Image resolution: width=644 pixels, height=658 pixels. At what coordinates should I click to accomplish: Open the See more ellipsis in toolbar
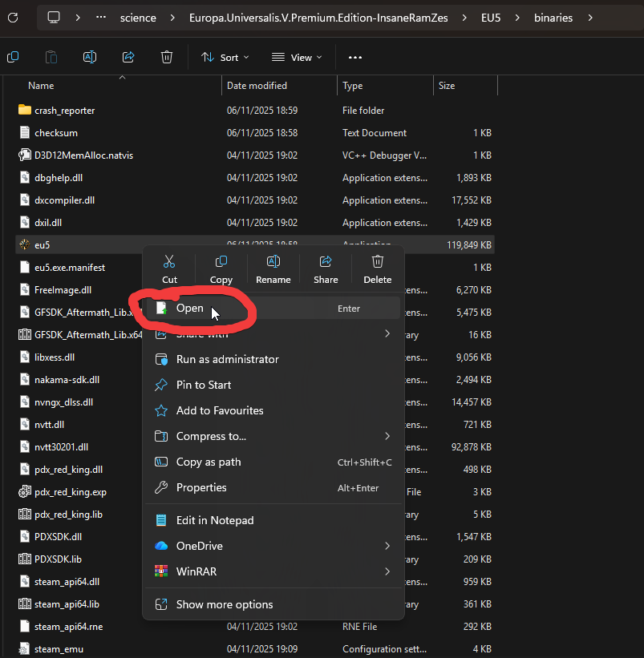(355, 58)
